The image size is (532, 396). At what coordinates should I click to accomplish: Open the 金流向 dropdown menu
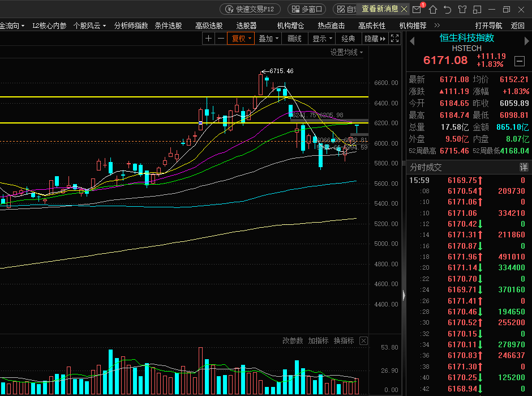12,26
